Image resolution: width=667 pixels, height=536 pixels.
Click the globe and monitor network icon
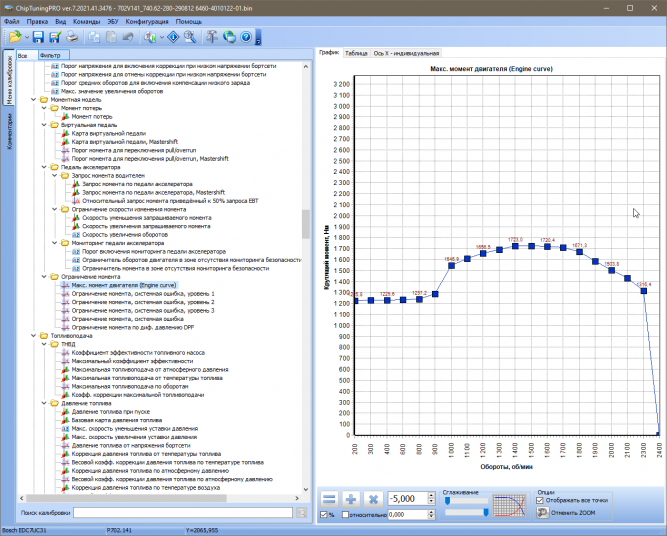(x=229, y=37)
